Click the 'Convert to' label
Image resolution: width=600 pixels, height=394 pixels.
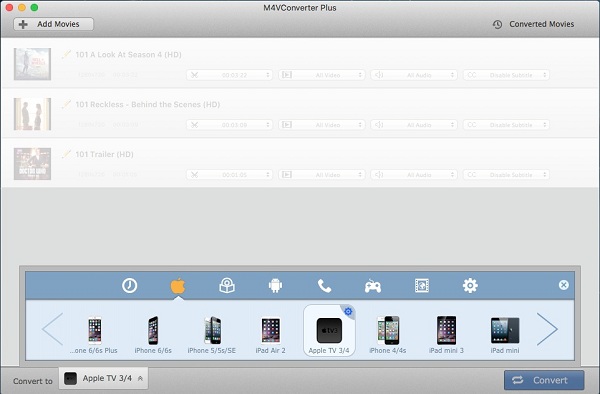pos(33,381)
